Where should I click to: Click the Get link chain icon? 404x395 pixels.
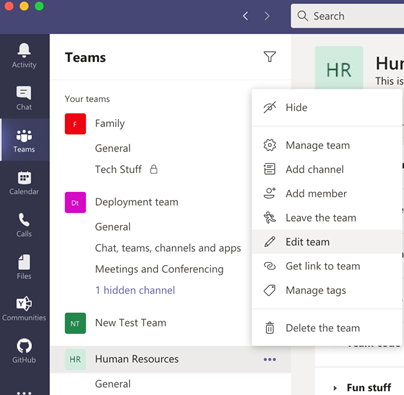[270, 266]
